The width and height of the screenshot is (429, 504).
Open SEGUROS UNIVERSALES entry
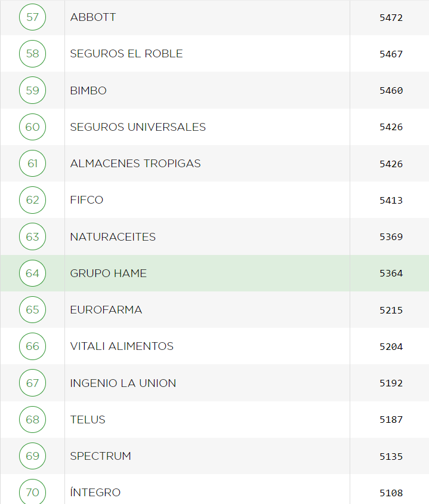pos(138,127)
